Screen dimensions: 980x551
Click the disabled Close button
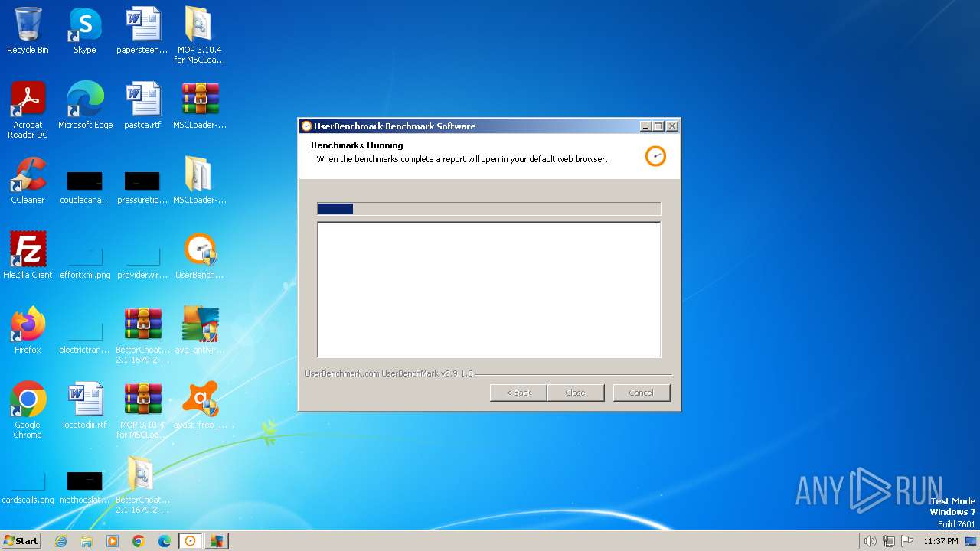click(575, 393)
